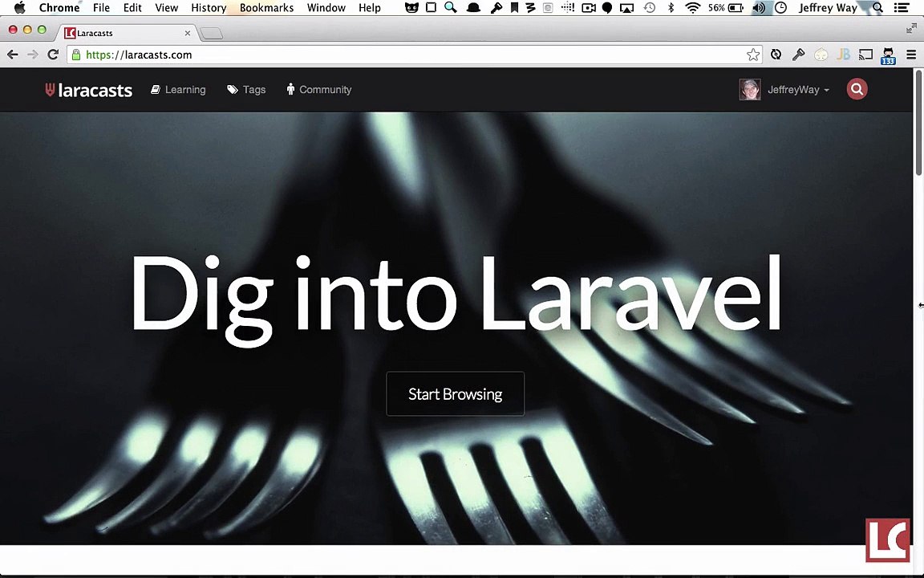Open the Time Machine menu bar icon

650,8
